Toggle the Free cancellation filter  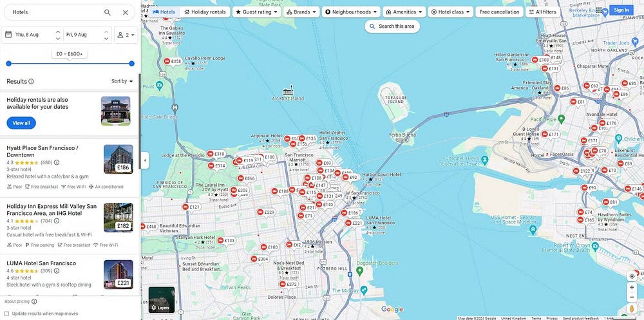(499, 12)
